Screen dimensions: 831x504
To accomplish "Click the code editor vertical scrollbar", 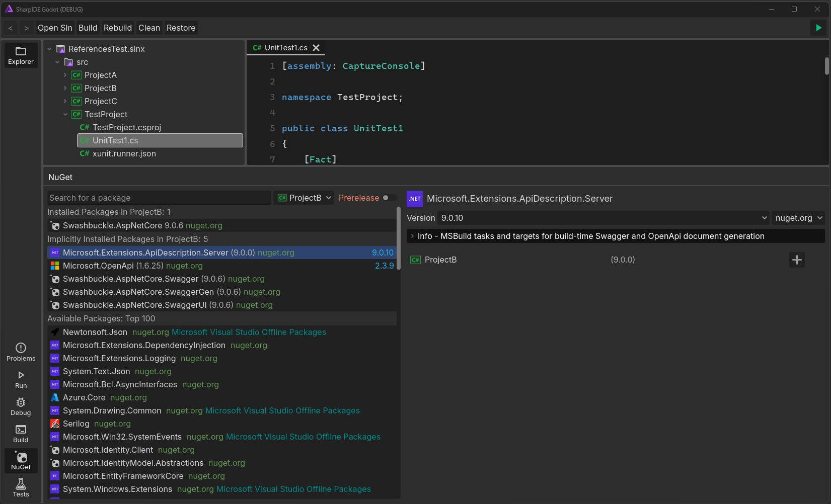I will [826, 66].
